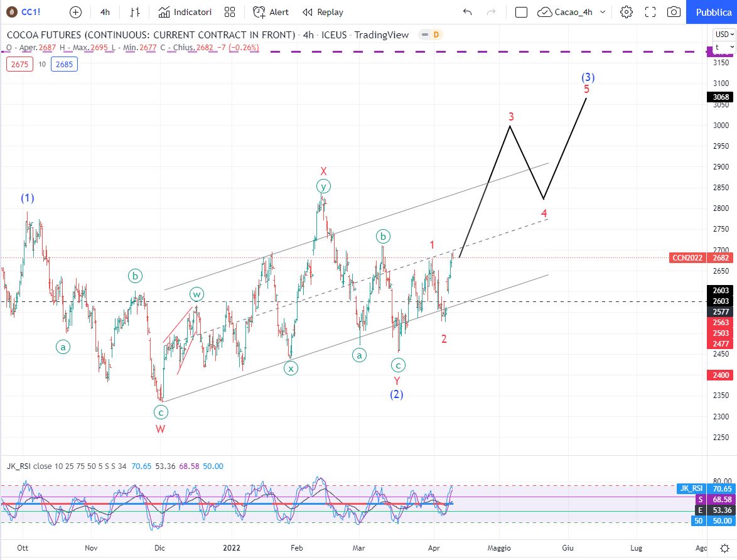Expand the Cacao_4h layout dropdown arrow

(603, 12)
